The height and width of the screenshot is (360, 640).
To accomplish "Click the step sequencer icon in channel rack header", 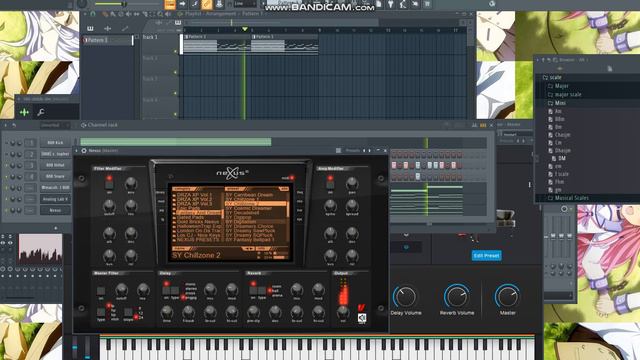I will tap(483, 125).
